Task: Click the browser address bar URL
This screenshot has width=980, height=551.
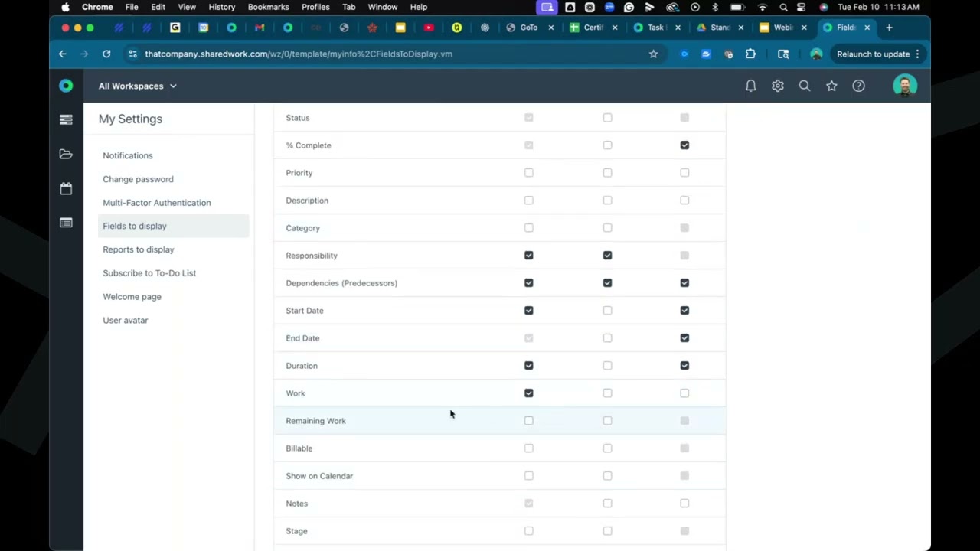Action: [299, 54]
